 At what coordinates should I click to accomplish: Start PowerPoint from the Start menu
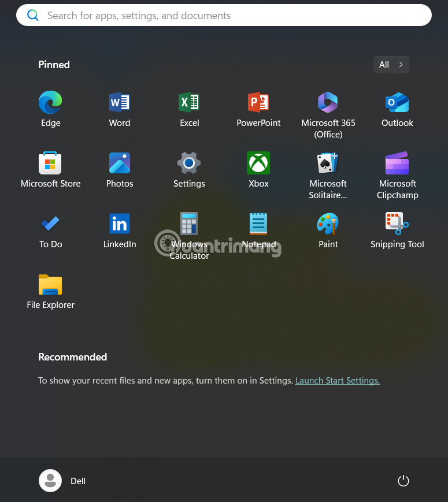click(x=258, y=102)
